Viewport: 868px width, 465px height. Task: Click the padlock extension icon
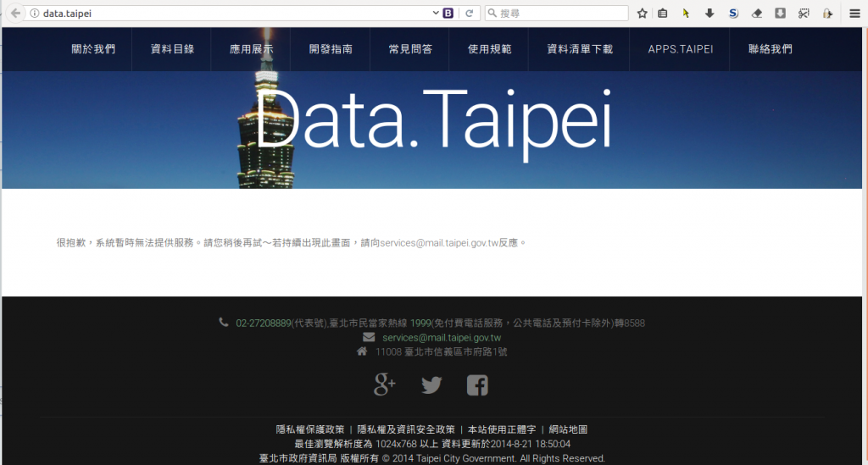pos(827,14)
